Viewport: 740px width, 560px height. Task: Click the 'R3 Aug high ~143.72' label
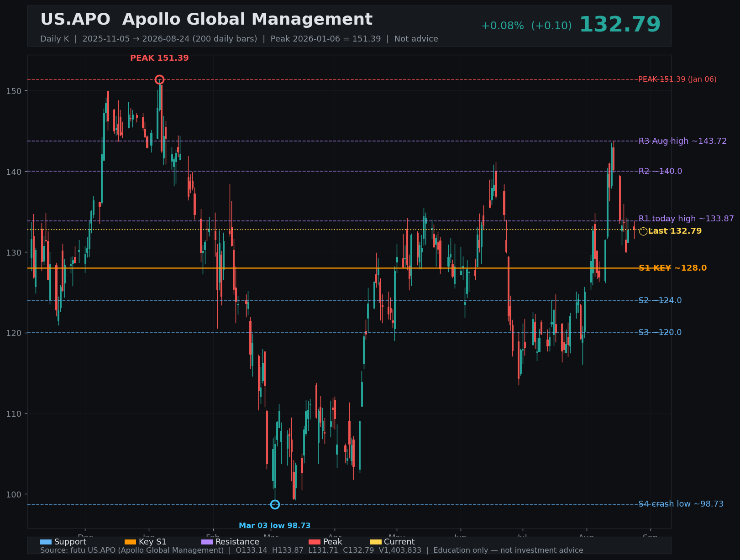click(682, 141)
